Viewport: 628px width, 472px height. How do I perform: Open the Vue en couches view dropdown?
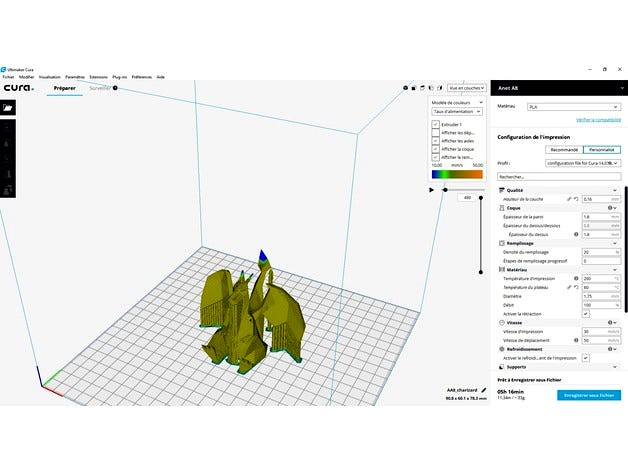(467, 88)
